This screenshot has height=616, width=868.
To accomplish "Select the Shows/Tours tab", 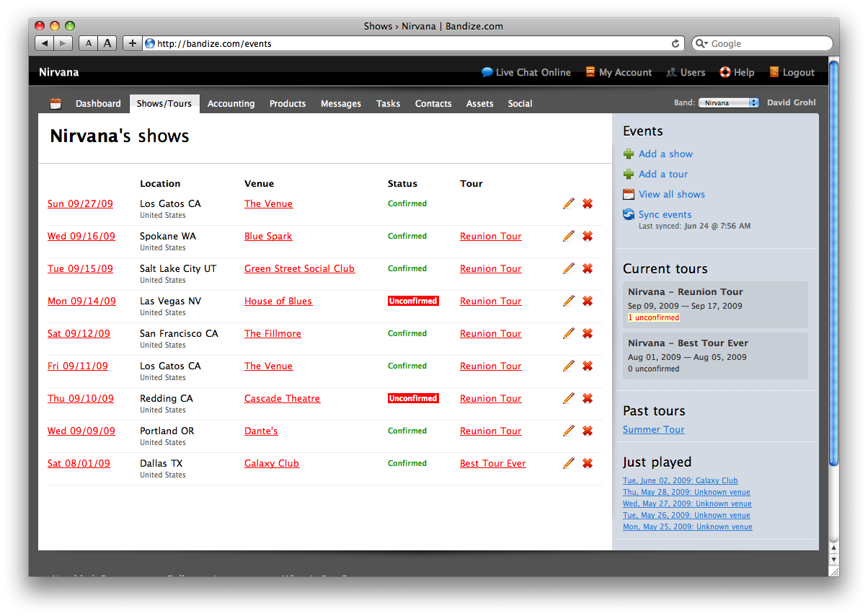I will tap(164, 104).
